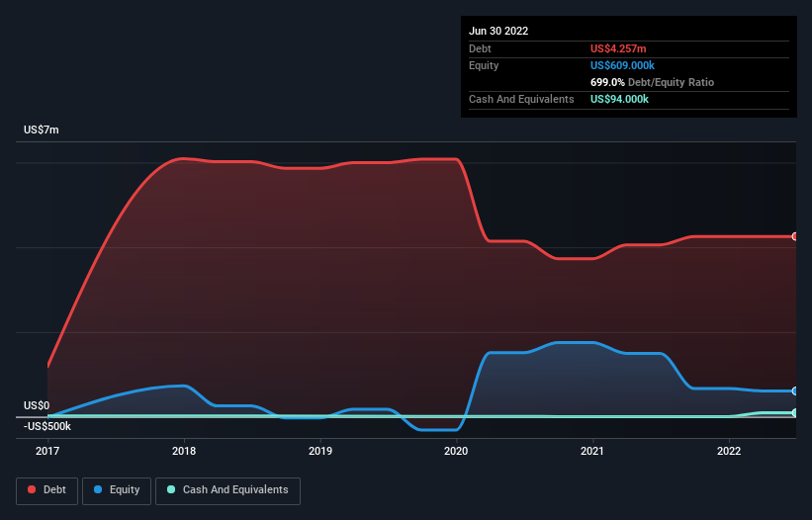Click the 2020 x-axis label
Screen dimensions: 812x520
pos(456,451)
